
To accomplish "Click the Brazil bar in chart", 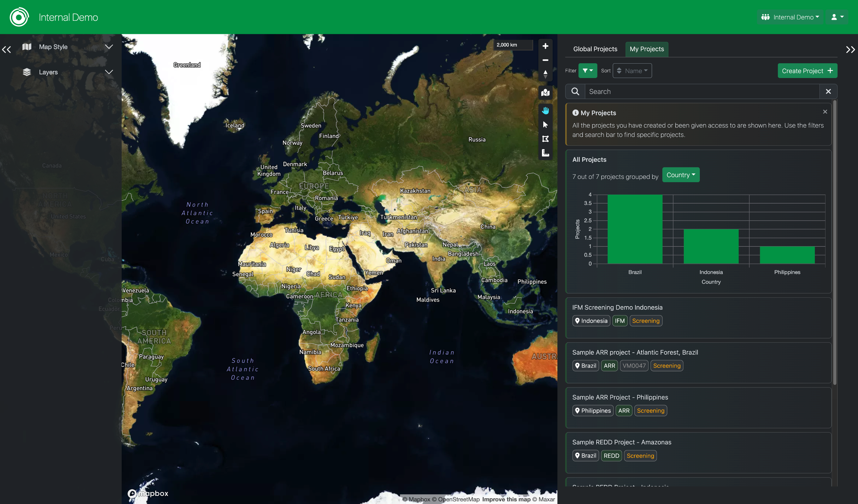I will pyautogui.click(x=635, y=229).
